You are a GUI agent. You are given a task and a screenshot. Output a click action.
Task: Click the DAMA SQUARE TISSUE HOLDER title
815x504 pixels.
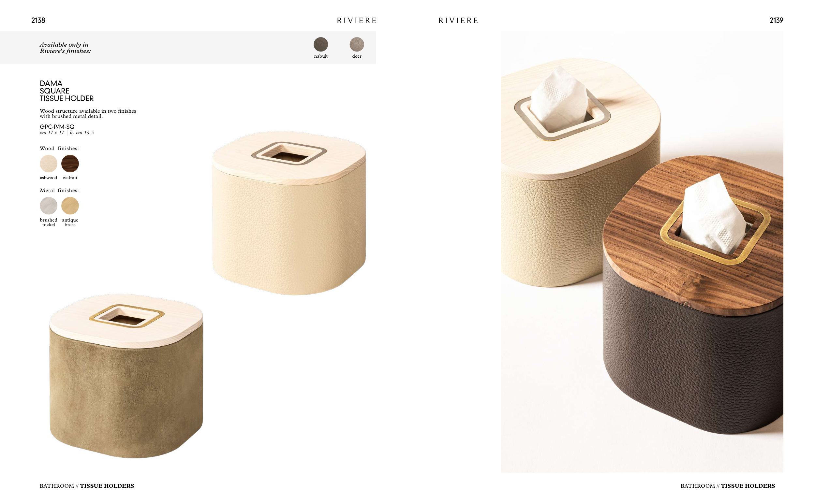tap(67, 91)
